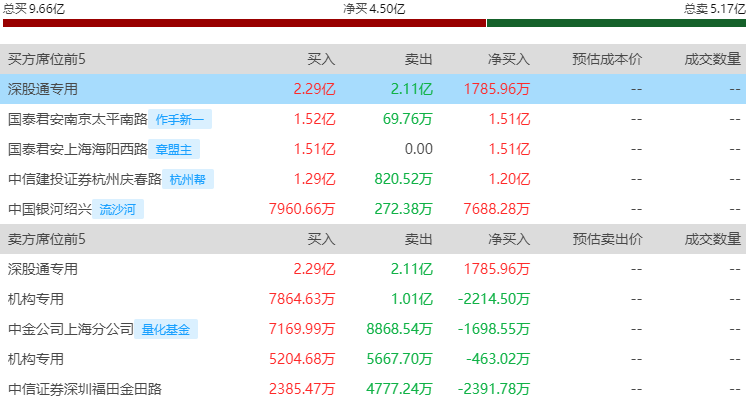
Task: Click the red total-buy progress bar
Action: [245, 23]
